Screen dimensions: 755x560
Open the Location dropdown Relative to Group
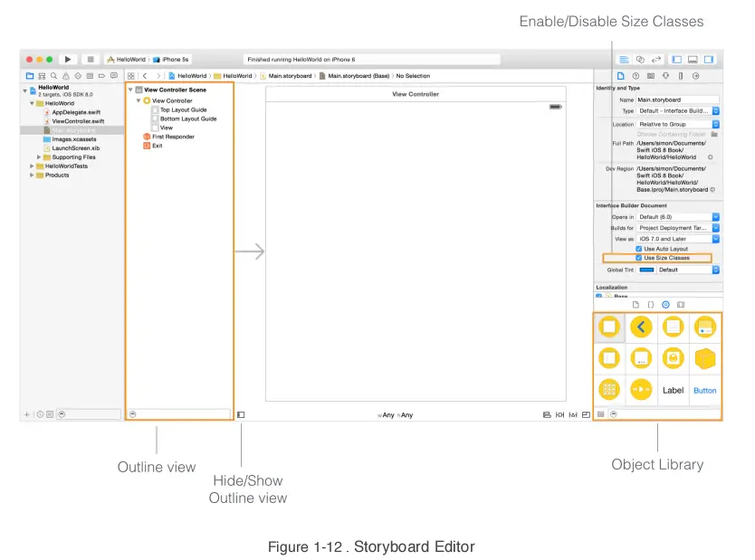[677, 124]
